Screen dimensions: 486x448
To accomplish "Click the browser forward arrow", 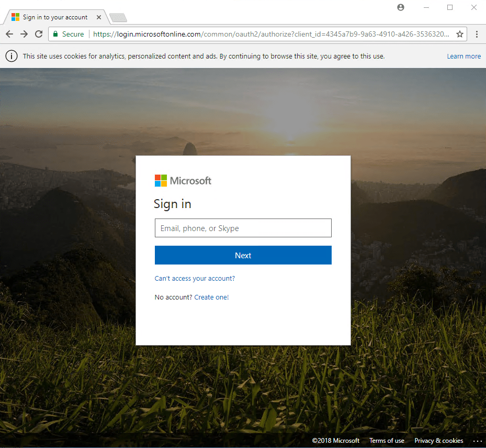I will (x=24, y=34).
